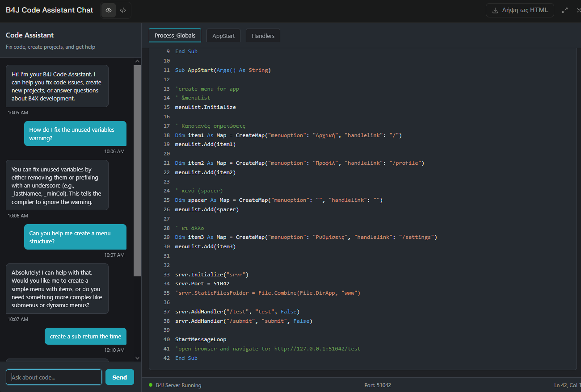Click the 'Sub AppStart(Args() As String)' code line
This screenshot has height=392, width=581.
coord(223,70)
